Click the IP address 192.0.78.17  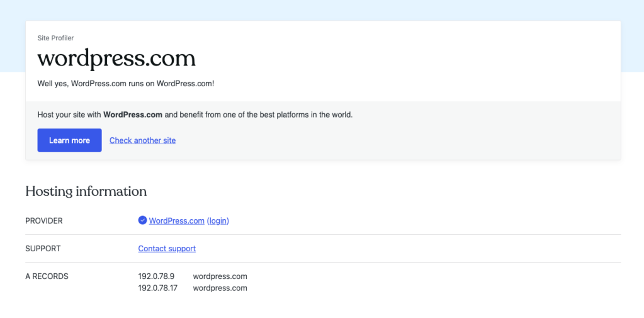click(158, 288)
